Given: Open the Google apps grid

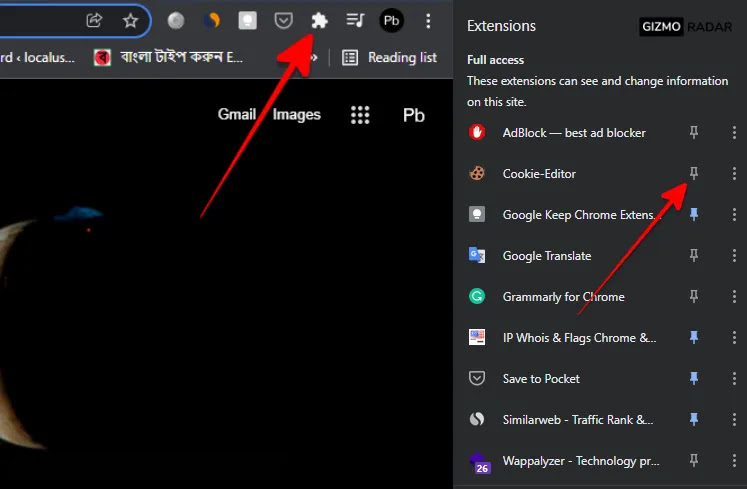Looking at the screenshot, I should (360, 115).
